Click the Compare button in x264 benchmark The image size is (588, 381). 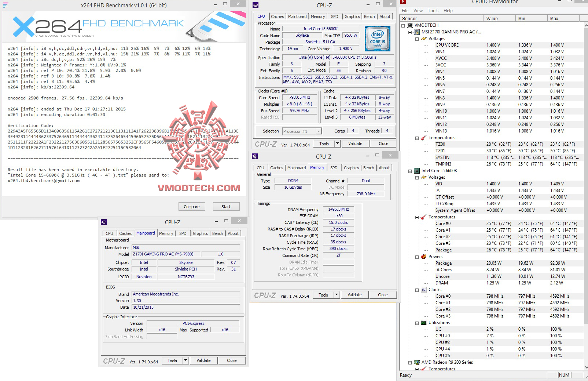point(192,207)
